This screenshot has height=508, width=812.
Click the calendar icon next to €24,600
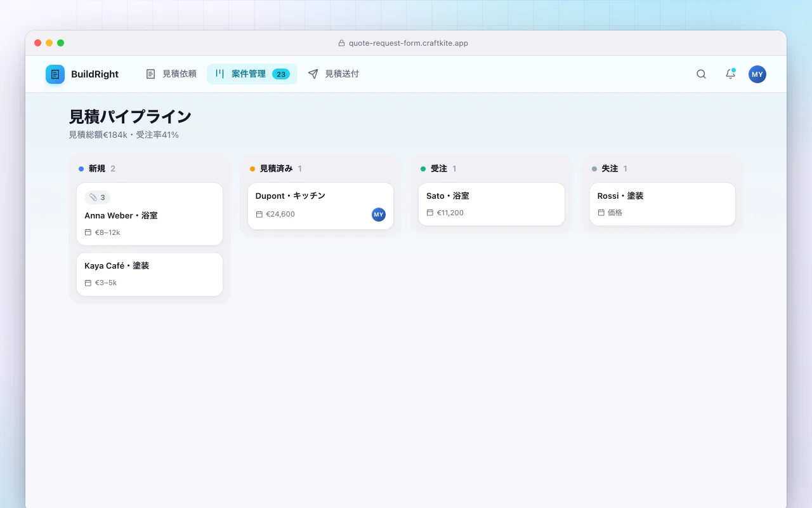(x=259, y=215)
